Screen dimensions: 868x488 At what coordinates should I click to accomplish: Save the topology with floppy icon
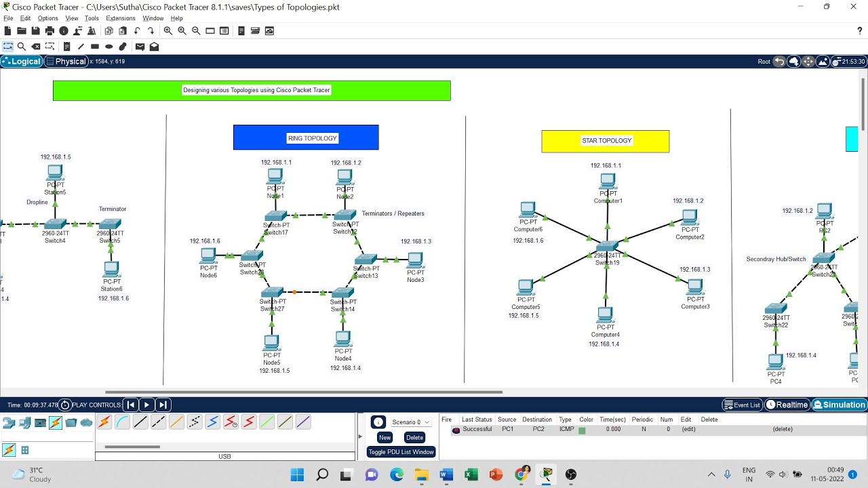tap(35, 30)
